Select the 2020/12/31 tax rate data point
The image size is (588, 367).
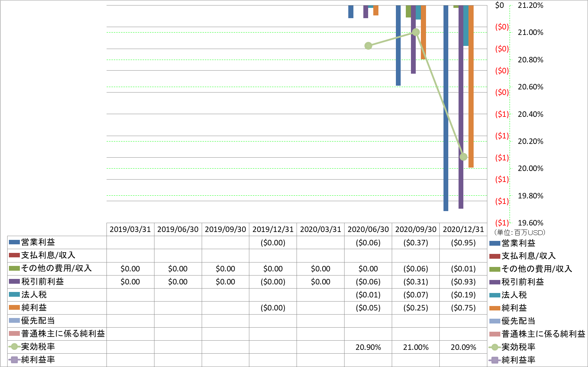point(463,157)
